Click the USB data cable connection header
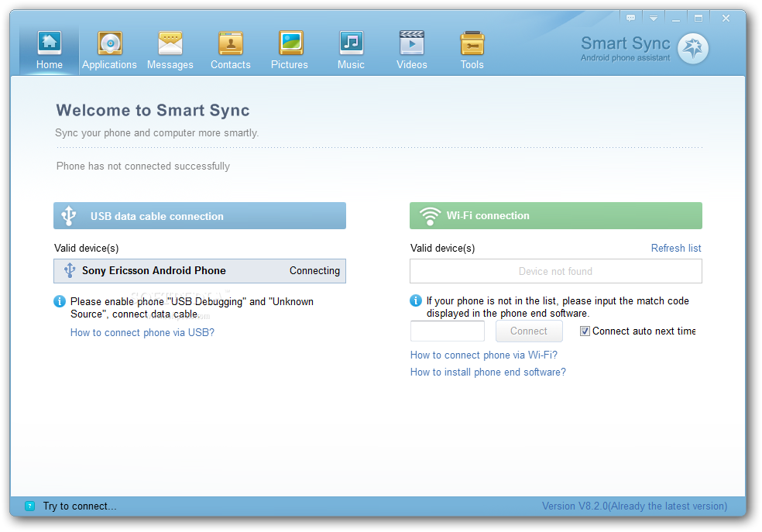 (200, 216)
